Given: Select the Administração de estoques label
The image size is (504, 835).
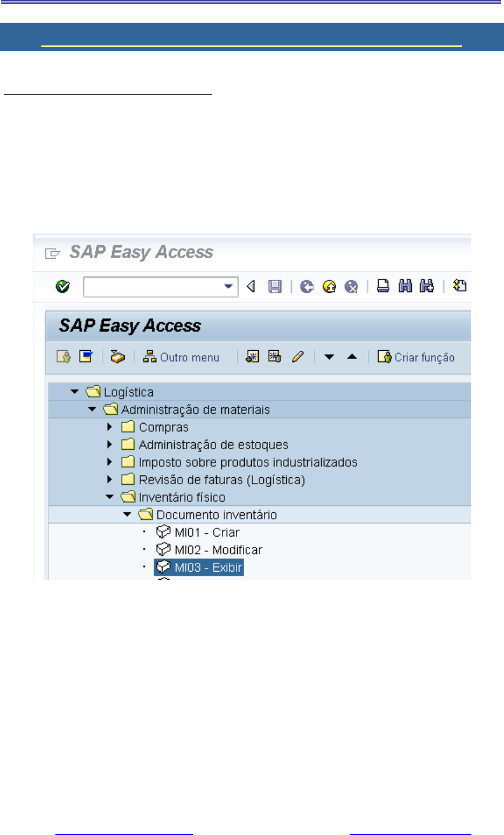Looking at the screenshot, I should (213, 445).
